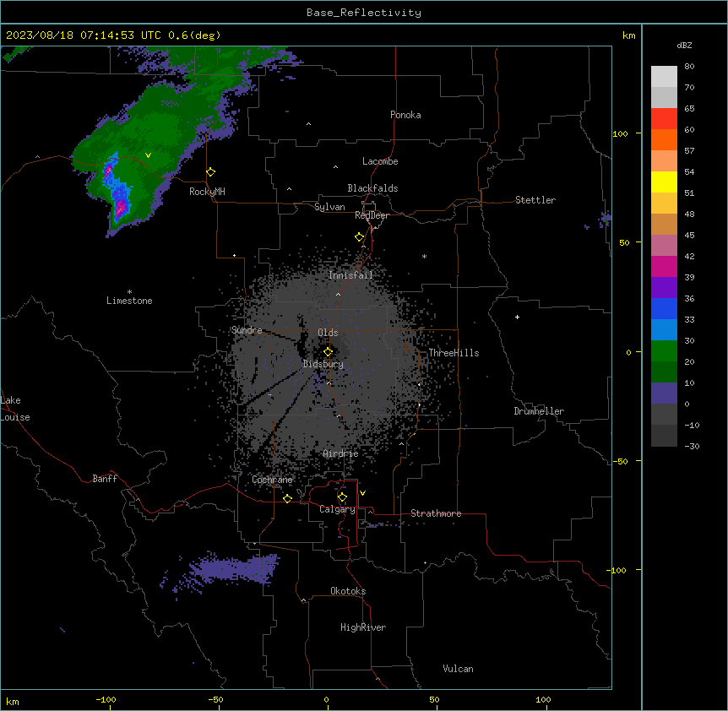Click the -50 tick on right vertical axis
This screenshot has height=711, width=728.
(620, 461)
